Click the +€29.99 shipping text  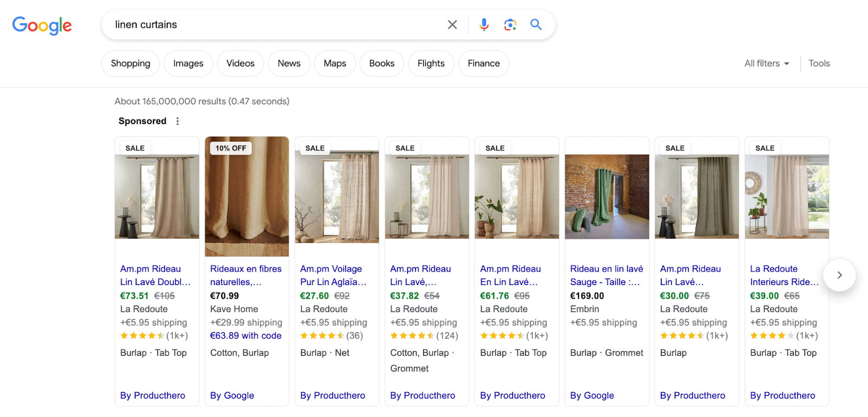[x=246, y=323]
